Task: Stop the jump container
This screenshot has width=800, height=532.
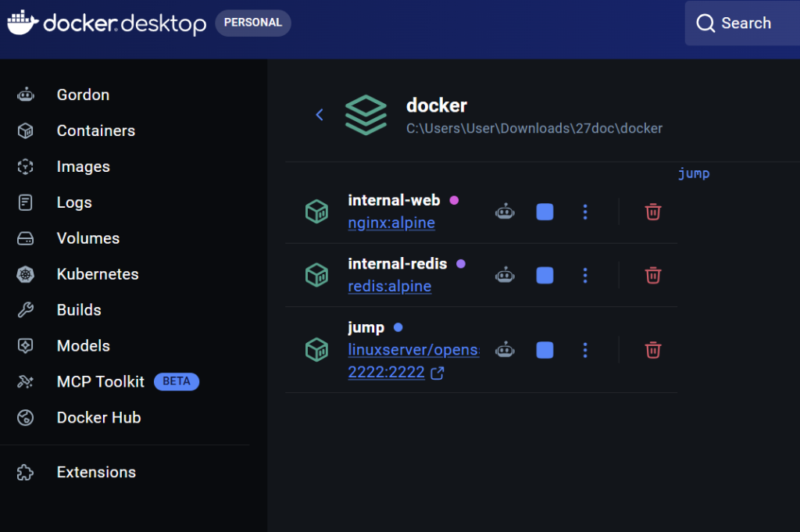Action: click(x=545, y=350)
